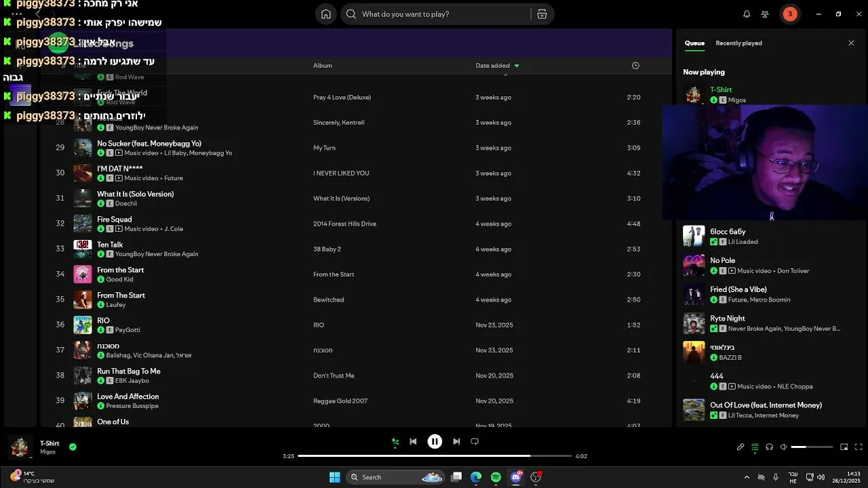Select Ten Talk song row title

110,245
